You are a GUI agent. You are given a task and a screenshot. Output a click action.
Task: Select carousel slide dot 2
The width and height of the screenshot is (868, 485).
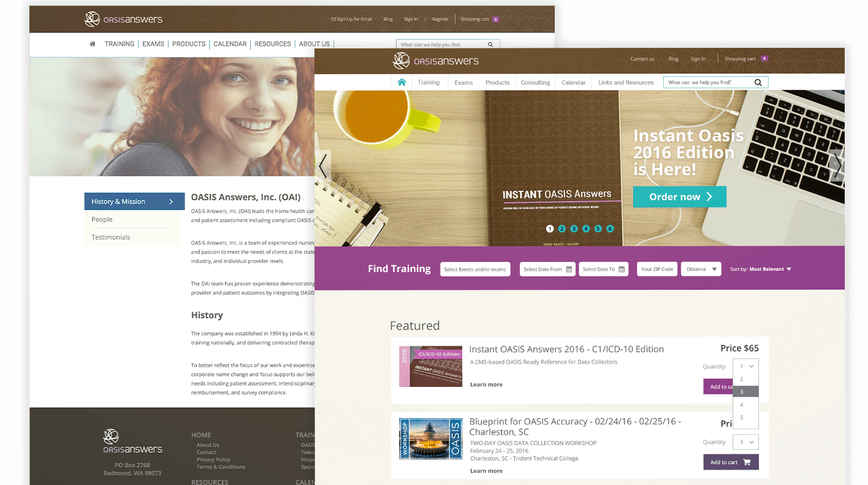click(x=562, y=229)
